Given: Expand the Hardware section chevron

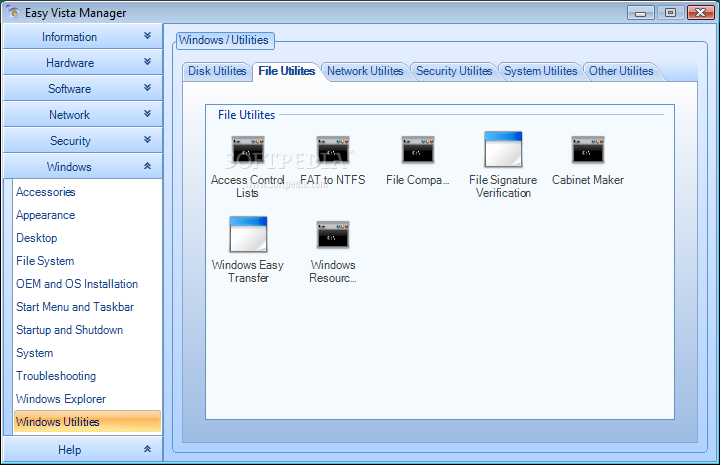Looking at the screenshot, I should point(147,61).
